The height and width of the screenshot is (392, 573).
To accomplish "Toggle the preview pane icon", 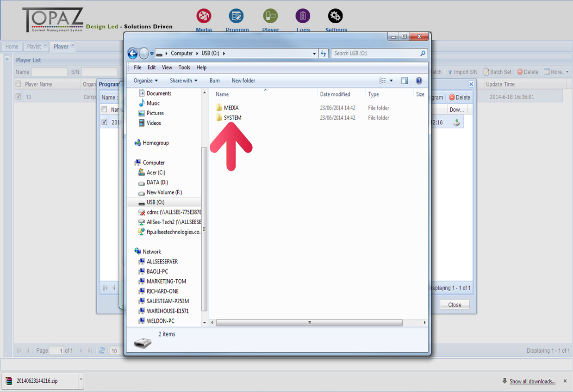I will pyautogui.click(x=405, y=80).
